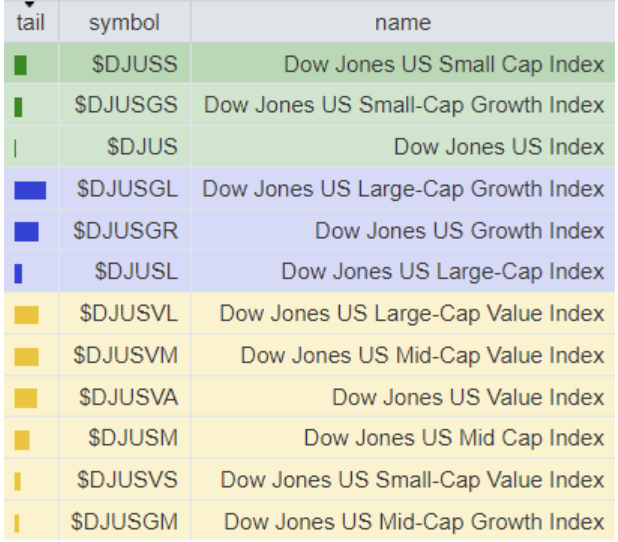Select the $DJUSL symbol cell
This screenshot has width=618, height=542.
click(136, 272)
